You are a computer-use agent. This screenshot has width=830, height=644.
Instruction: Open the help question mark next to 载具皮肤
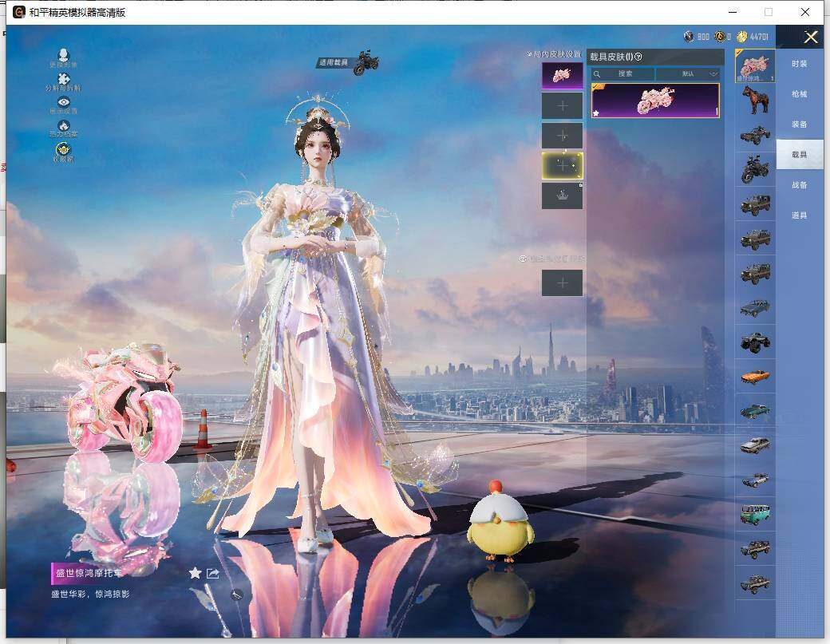pyautogui.click(x=638, y=57)
